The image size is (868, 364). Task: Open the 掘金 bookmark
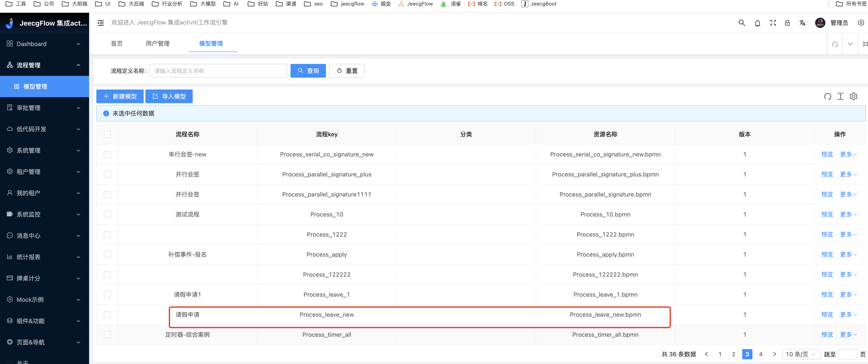[x=381, y=4]
